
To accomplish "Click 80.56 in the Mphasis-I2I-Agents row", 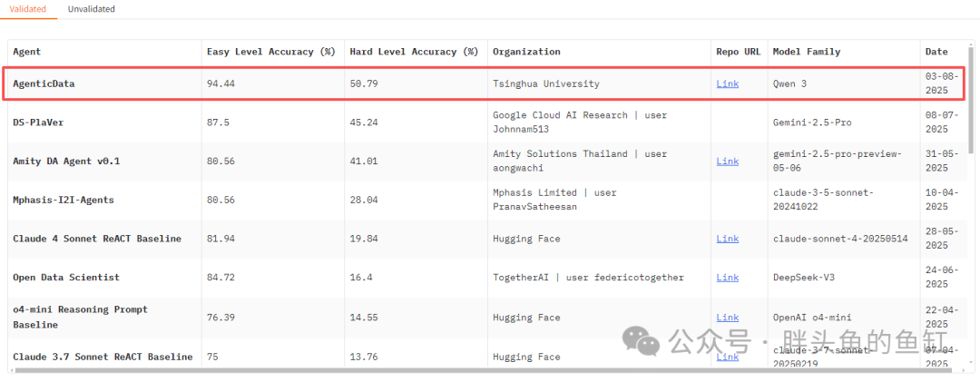I will coord(220,200).
